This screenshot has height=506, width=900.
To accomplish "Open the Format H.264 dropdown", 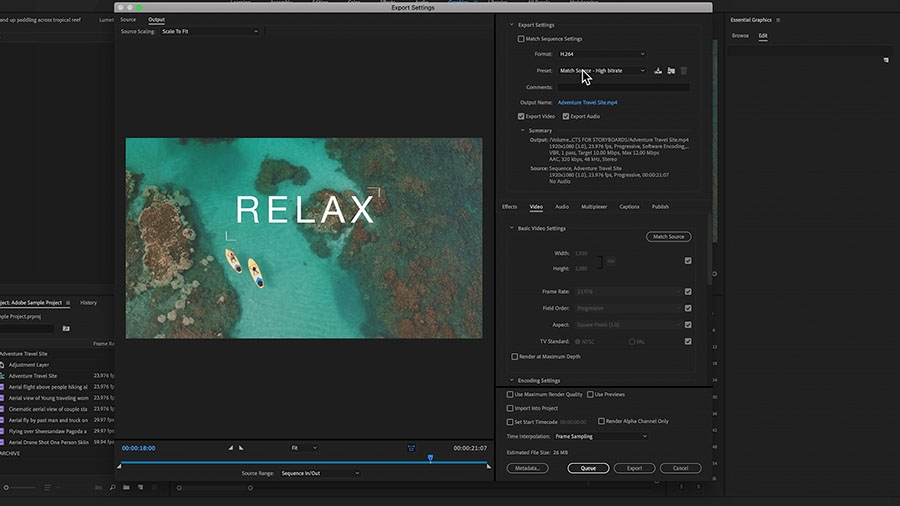I will click(x=602, y=54).
